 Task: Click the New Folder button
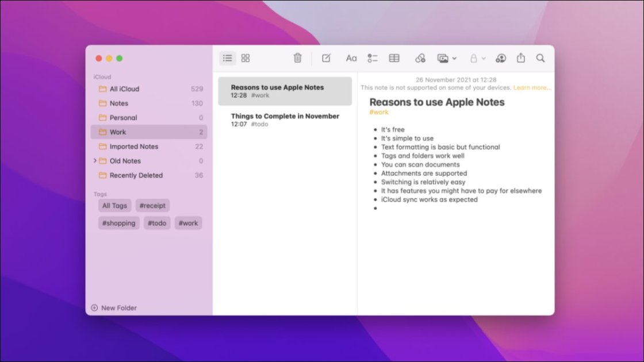114,308
